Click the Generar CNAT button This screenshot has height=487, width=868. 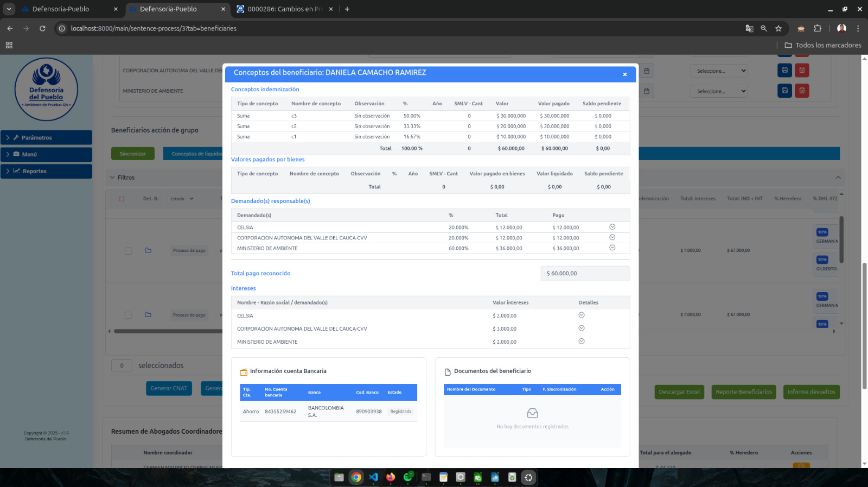(169, 388)
